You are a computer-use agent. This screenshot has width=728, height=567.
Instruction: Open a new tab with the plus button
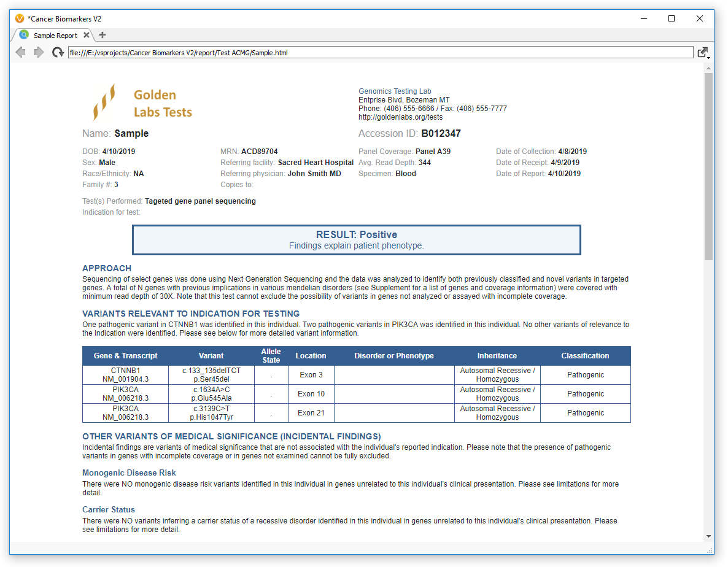[102, 35]
